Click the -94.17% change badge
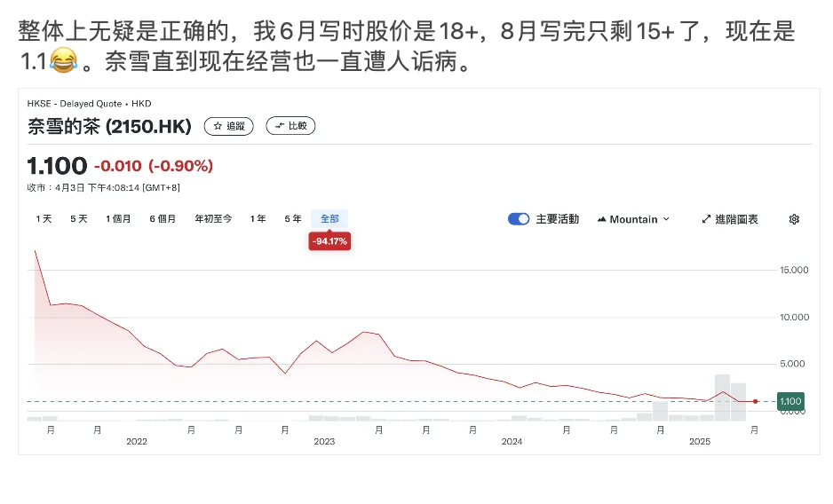 pyautogui.click(x=329, y=241)
